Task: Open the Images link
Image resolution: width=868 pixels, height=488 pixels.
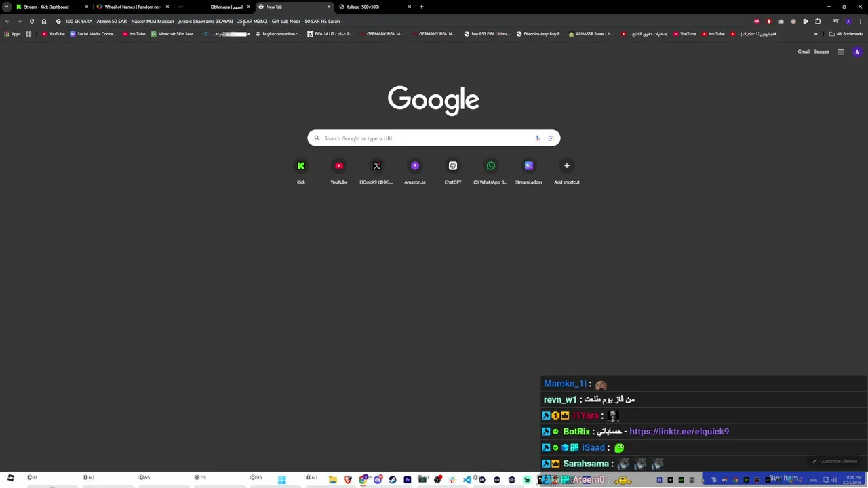Action: point(821,52)
